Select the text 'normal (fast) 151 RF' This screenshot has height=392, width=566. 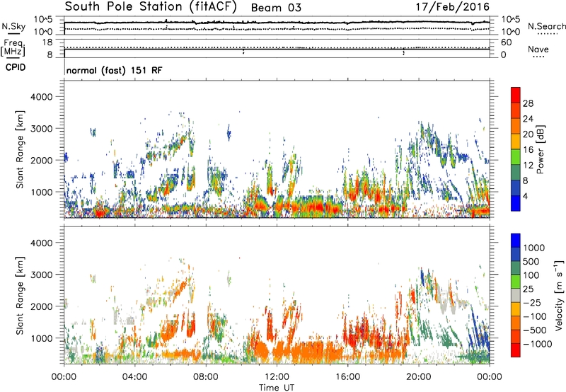pyautogui.click(x=114, y=70)
